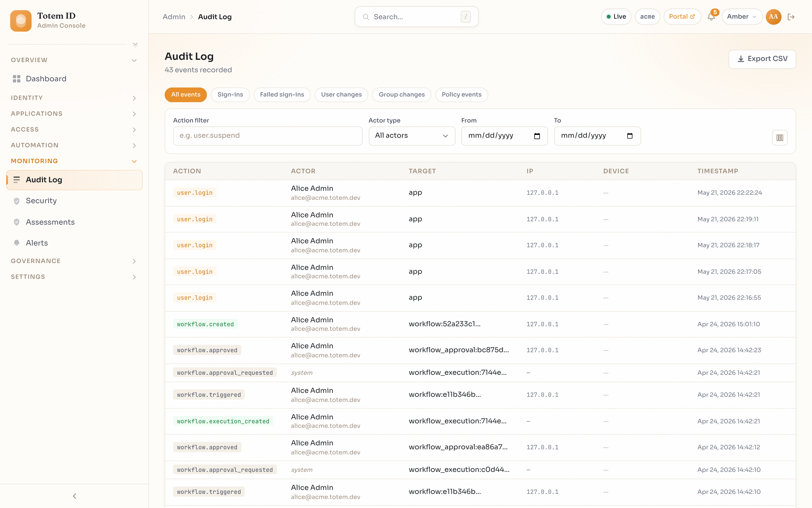Image resolution: width=812 pixels, height=508 pixels.
Task: Open the Actor type All actors dropdown
Action: pos(412,136)
